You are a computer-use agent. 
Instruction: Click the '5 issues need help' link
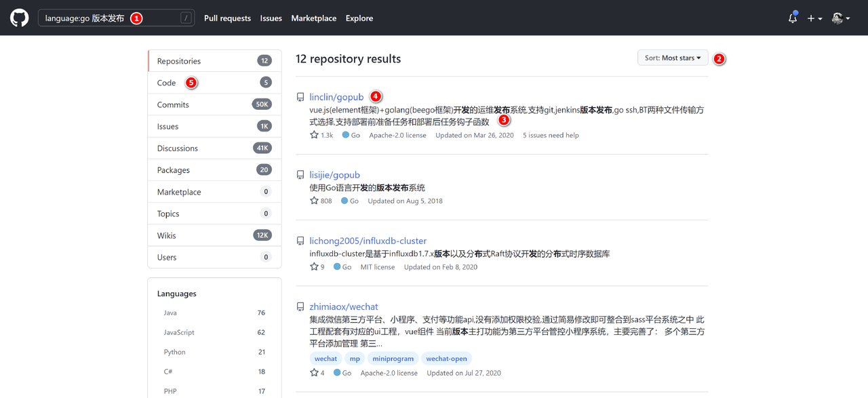[549, 135]
